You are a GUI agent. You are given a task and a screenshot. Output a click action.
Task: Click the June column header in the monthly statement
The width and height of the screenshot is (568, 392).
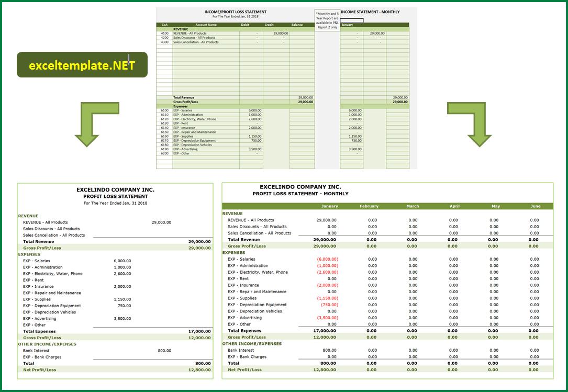[536, 206]
